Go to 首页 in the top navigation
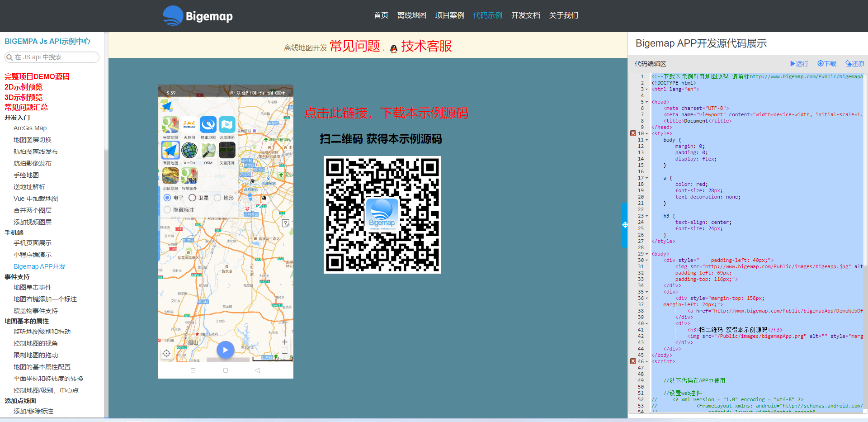This screenshot has width=868, height=422. (x=381, y=15)
